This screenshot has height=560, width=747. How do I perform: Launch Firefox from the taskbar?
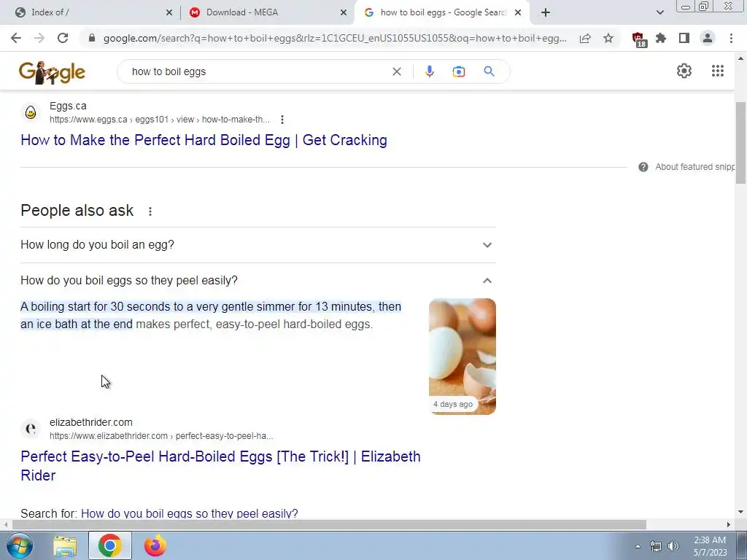[x=155, y=545]
